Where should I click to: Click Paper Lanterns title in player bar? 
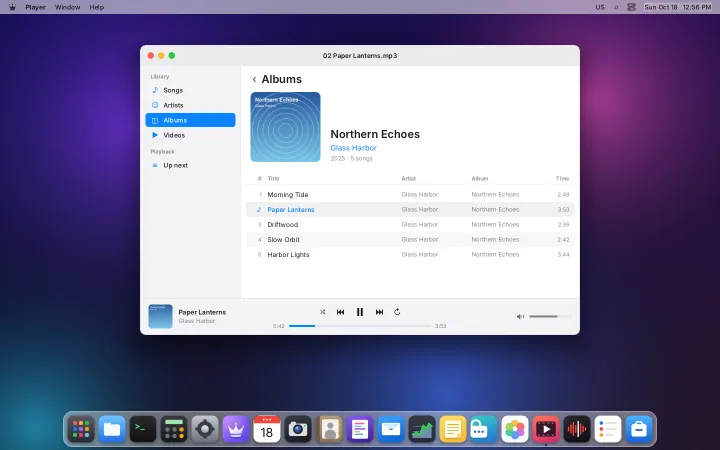pyautogui.click(x=202, y=312)
